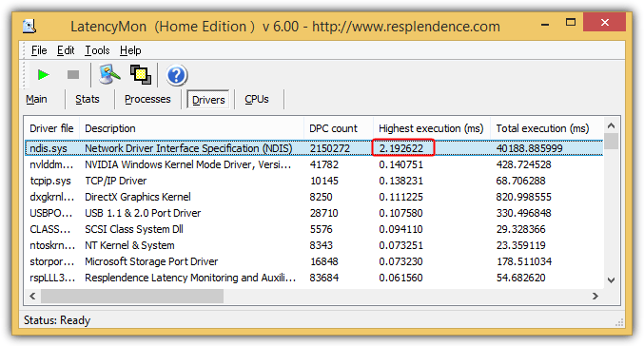Switch to the Stats tab

(88, 99)
